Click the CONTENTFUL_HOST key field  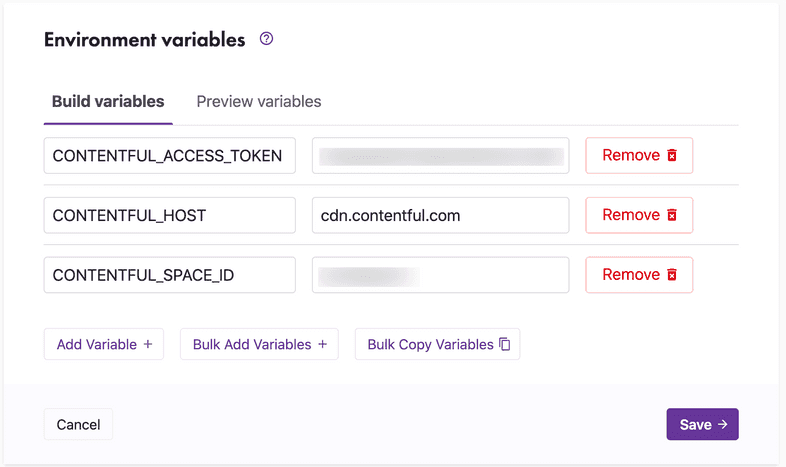170,215
